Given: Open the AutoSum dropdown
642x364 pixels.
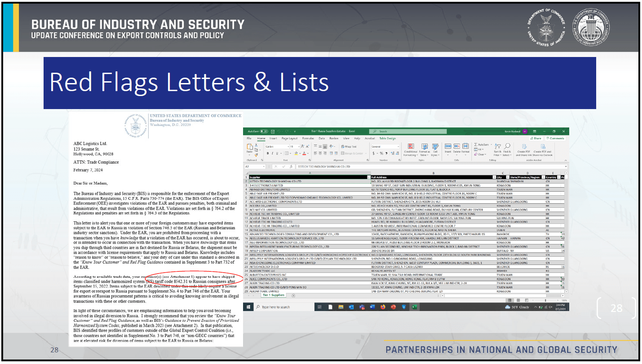Looking at the screenshot, I should pyautogui.click(x=491, y=145).
